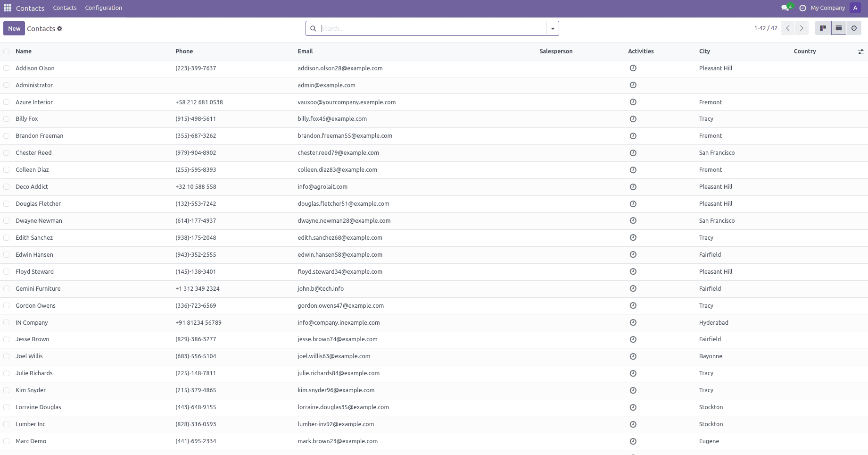The height and width of the screenshot is (455, 868).
Task: Open the Contacts menu item
Action: pos(65,8)
